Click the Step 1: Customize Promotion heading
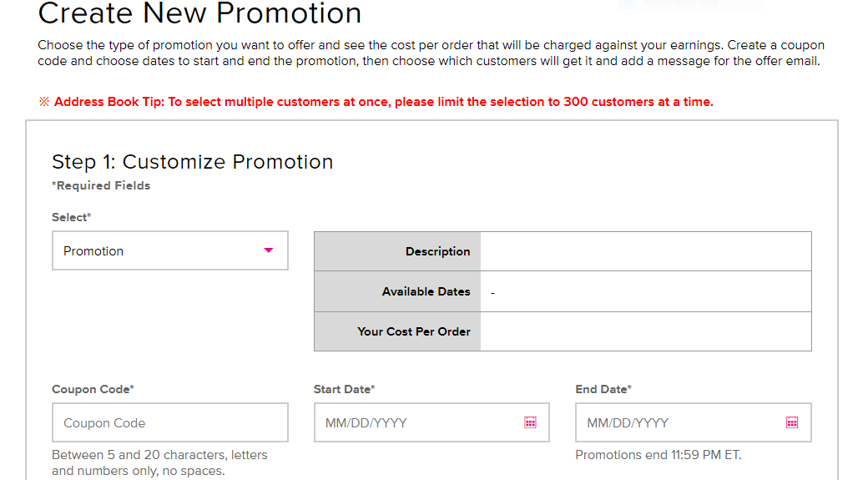Image resolution: width=868 pixels, height=480 pixels. click(193, 162)
